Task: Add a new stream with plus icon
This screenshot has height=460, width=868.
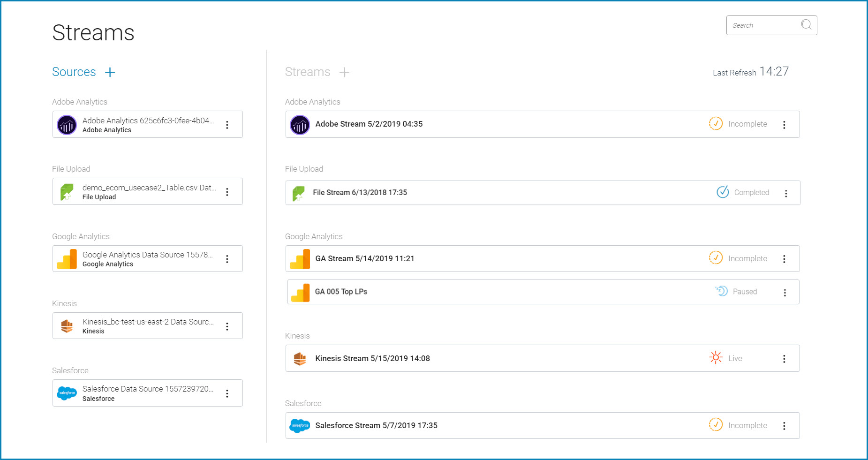Action: [x=344, y=72]
